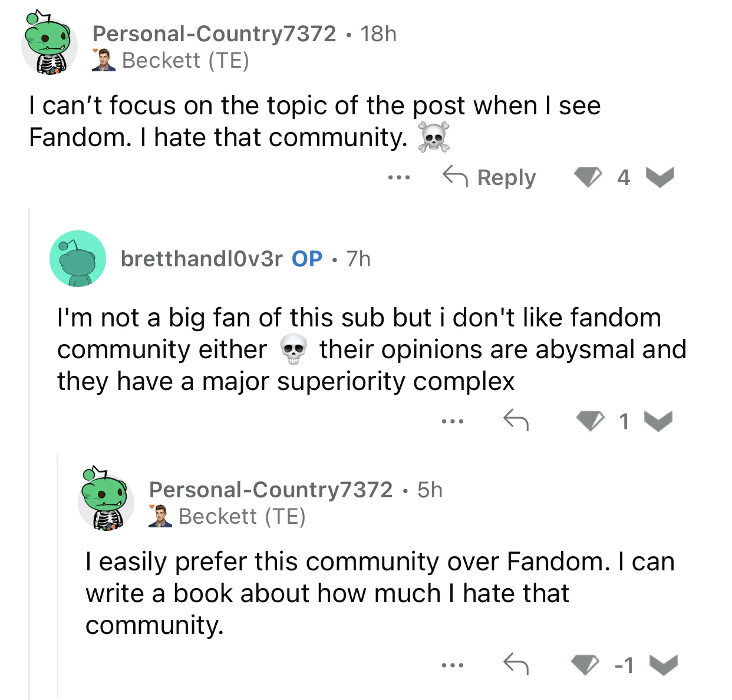Viewport: 732px width, 700px height.
Task: Click bretthandl0v3r's alien avatar
Action: pyautogui.click(x=77, y=259)
